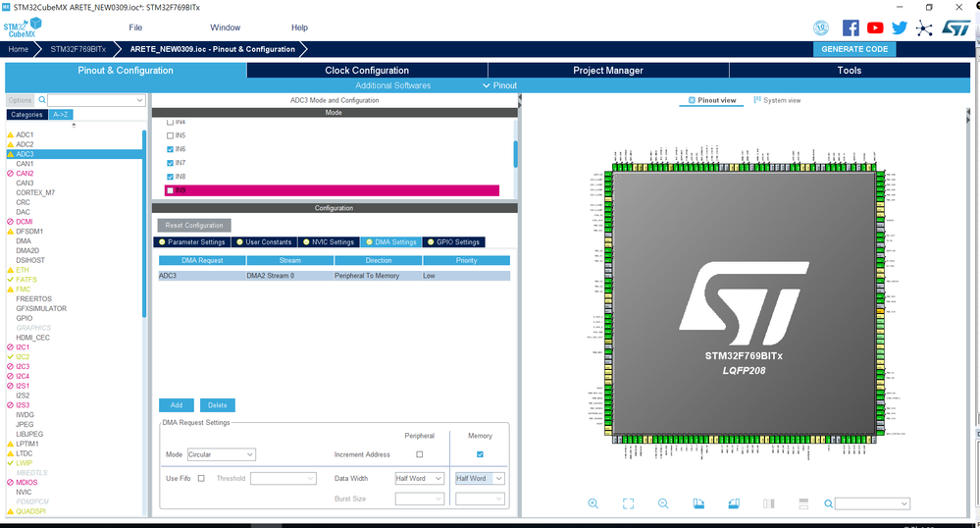The image size is (980, 528).
Task: Switch to Project Manager tab
Action: click(608, 70)
